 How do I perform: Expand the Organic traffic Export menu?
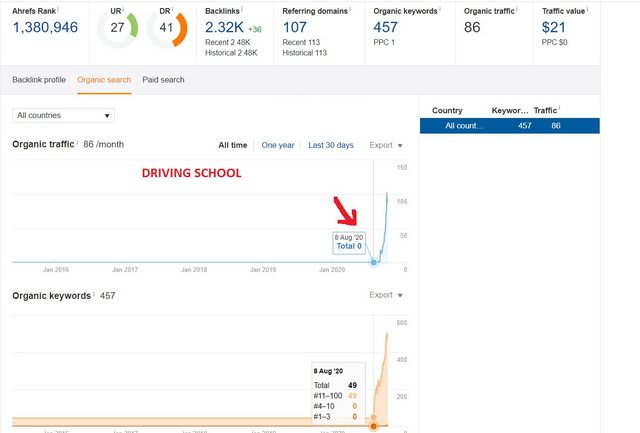[386, 145]
